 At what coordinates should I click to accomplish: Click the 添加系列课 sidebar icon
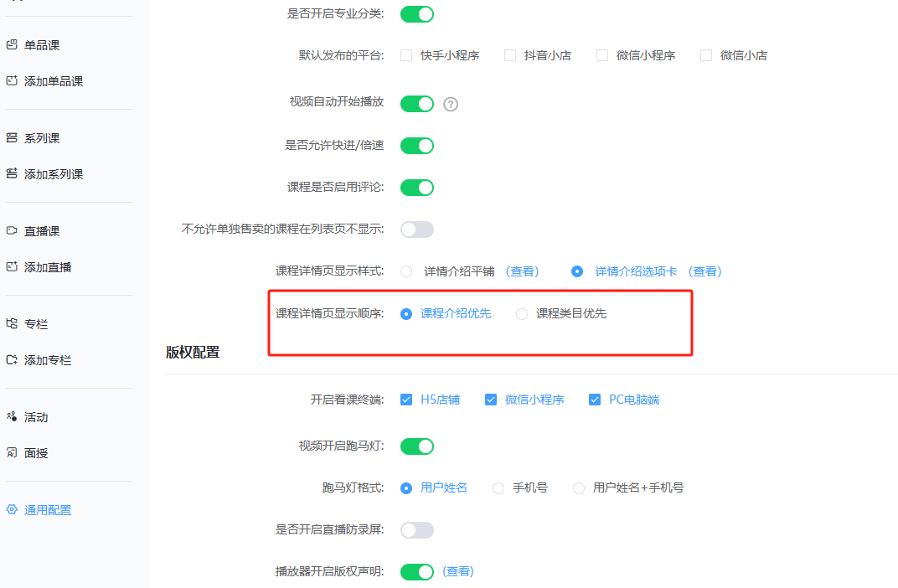12,173
